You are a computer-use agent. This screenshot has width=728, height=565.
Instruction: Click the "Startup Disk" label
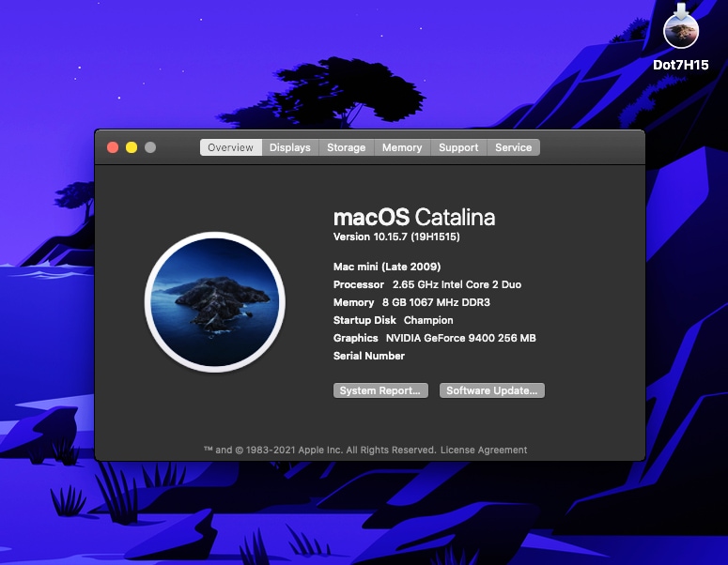point(364,320)
